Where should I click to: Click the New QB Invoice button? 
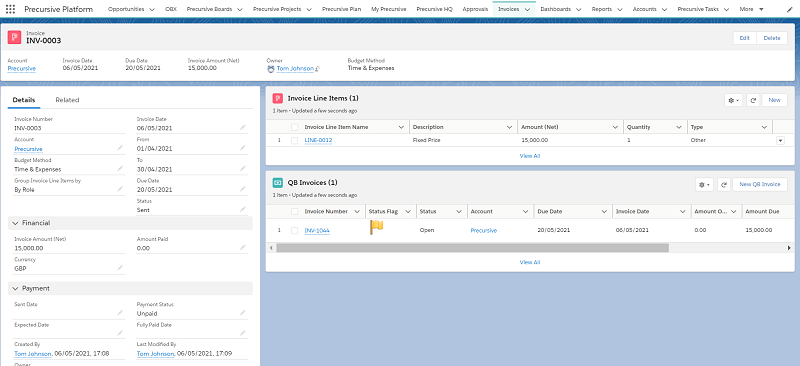tap(760, 184)
